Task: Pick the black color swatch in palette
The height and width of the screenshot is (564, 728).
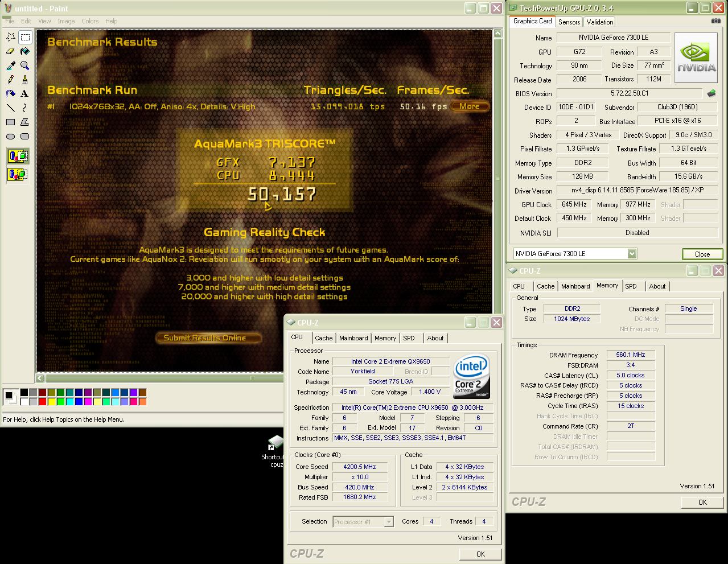Action: click(x=24, y=393)
